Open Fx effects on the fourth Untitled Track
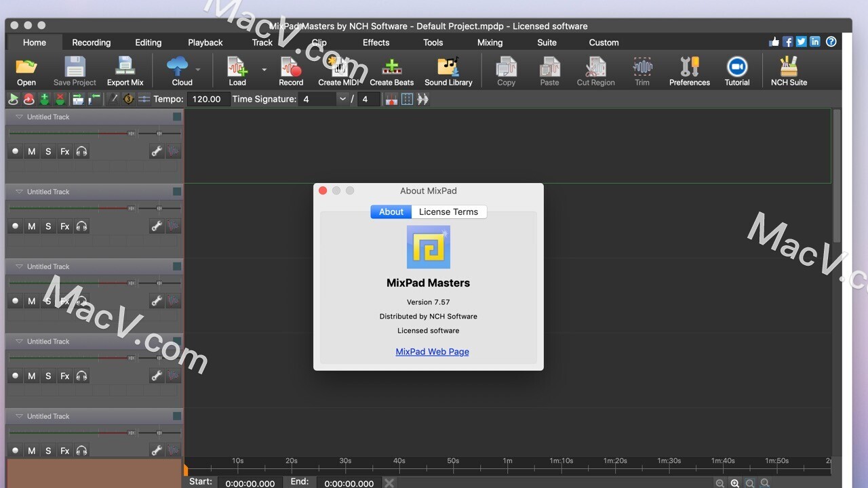The height and width of the screenshot is (488, 868). 64,376
